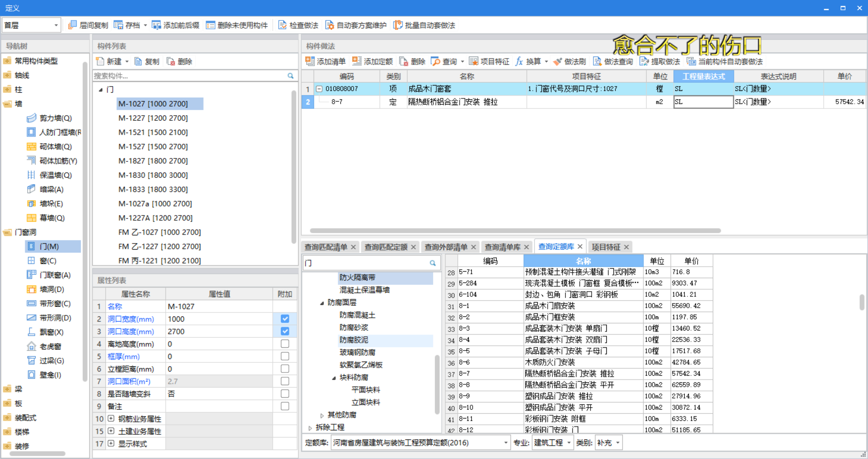
Task: Click vertical scrollbar of quota table
Action: pyautogui.click(x=861, y=302)
